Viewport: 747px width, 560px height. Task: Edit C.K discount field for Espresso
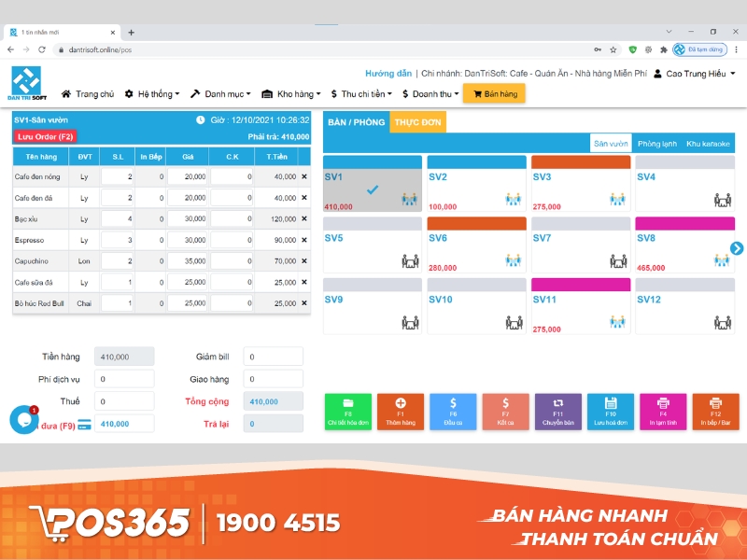click(x=232, y=240)
